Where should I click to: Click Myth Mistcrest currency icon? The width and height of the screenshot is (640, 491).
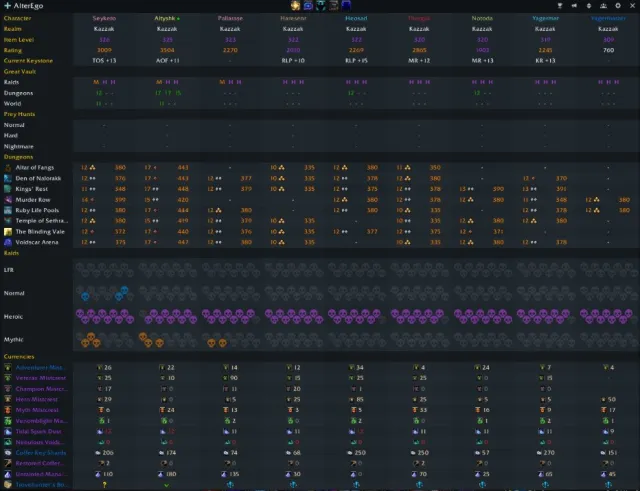click(8, 410)
